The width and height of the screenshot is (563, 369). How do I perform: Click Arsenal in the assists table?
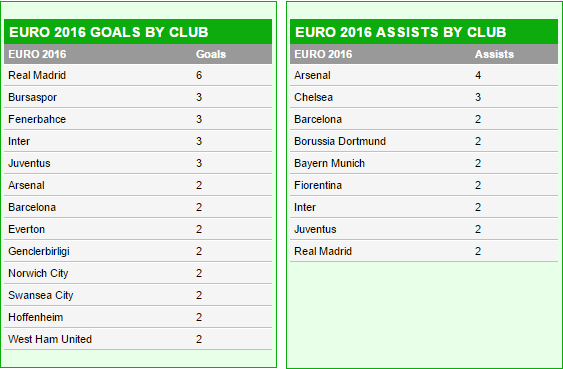pyautogui.click(x=312, y=75)
